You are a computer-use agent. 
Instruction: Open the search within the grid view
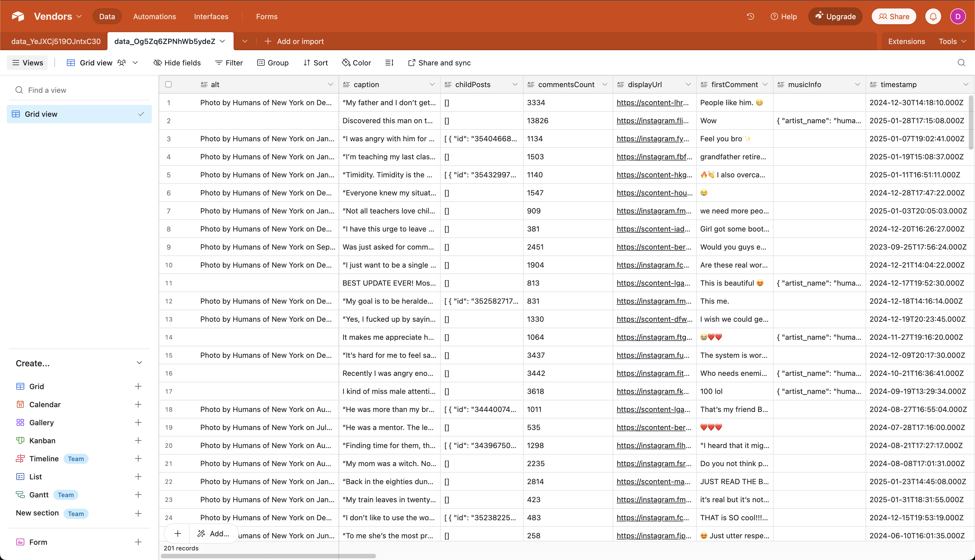click(961, 62)
